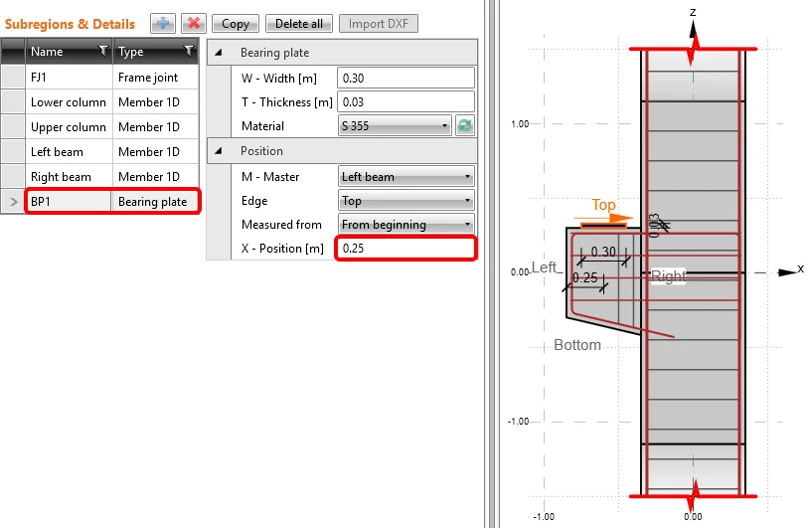812x528 pixels.
Task: Collapse the Bearing plate section
Action: pos(219,53)
